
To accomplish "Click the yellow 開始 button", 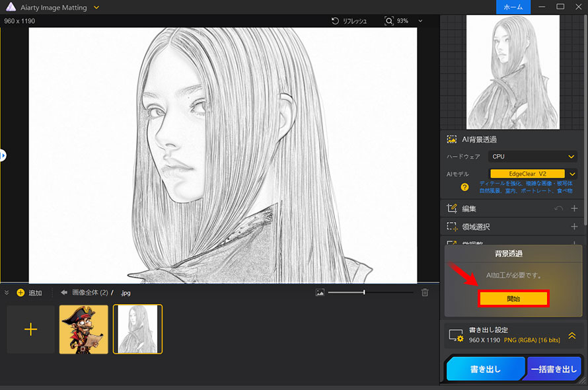I will [513, 299].
